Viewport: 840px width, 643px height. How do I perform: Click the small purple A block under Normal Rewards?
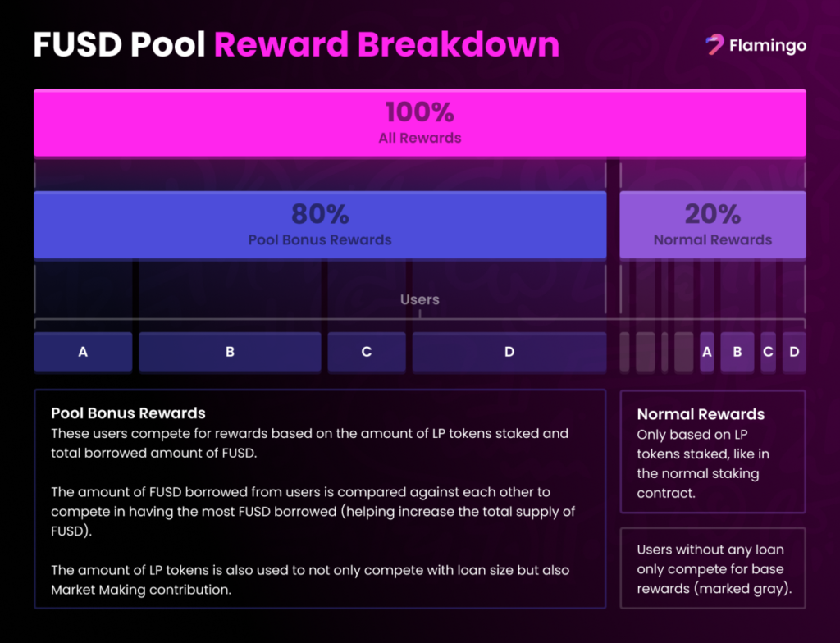706,352
